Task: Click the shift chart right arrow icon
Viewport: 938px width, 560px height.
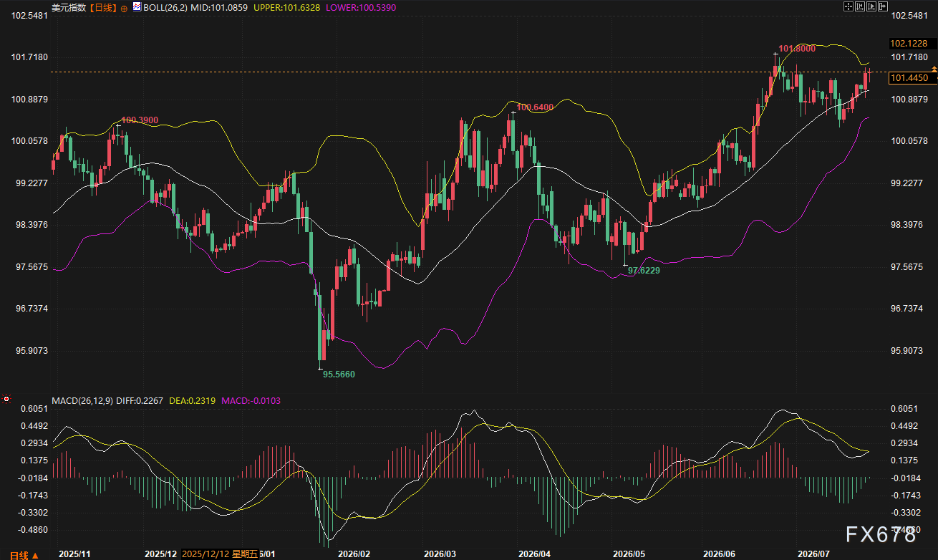Action: [x=883, y=6]
